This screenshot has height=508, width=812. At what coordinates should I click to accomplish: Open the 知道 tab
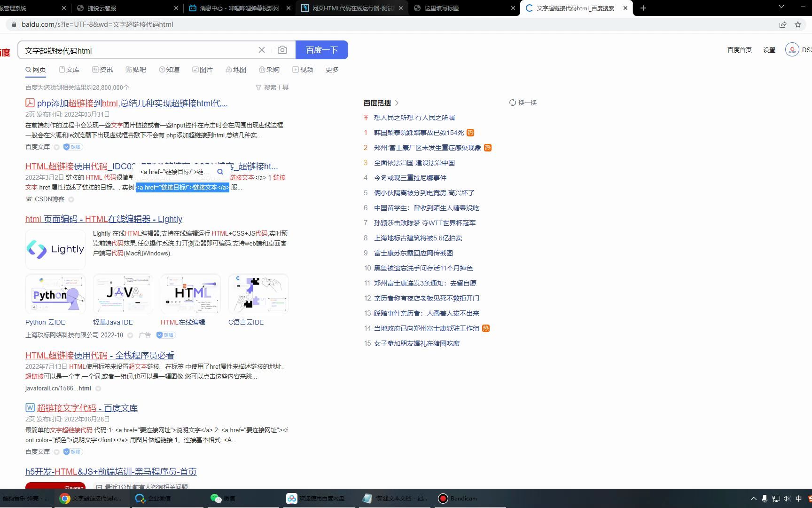click(169, 70)
